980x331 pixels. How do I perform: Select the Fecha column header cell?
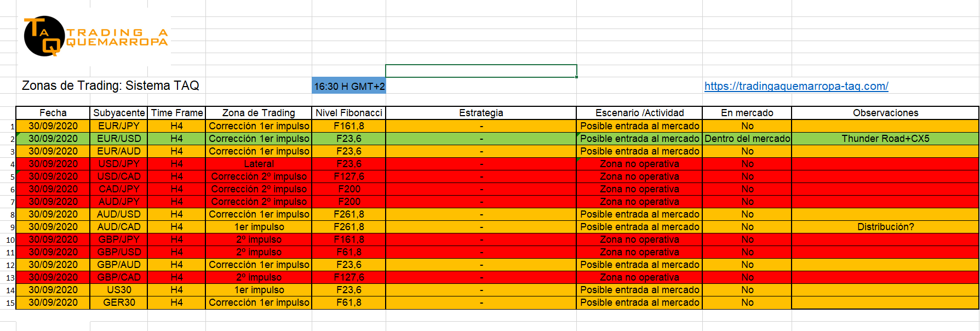point(53,113)
